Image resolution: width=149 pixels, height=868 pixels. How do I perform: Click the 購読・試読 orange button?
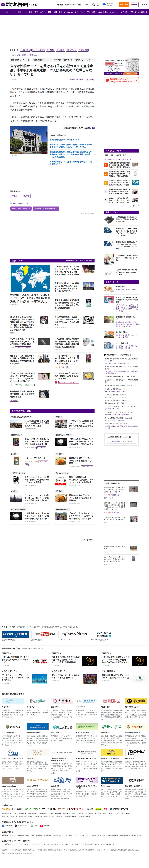[x=124, y=5]
